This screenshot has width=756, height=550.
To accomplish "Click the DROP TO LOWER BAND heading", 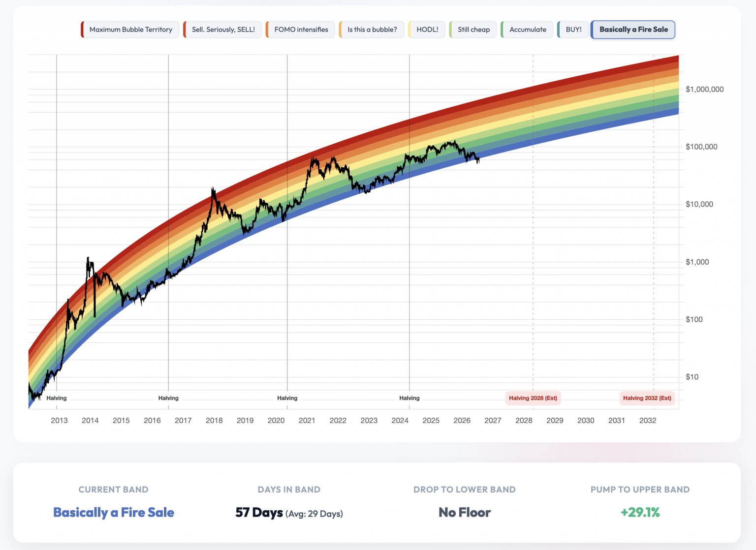I will pyautogui.click(x=465, y=489).
